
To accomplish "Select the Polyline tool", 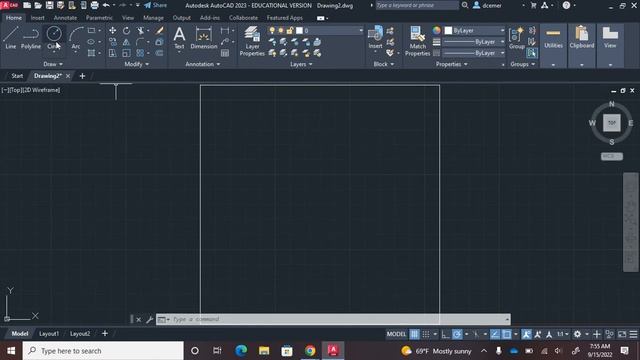I will tap(31, 38).
